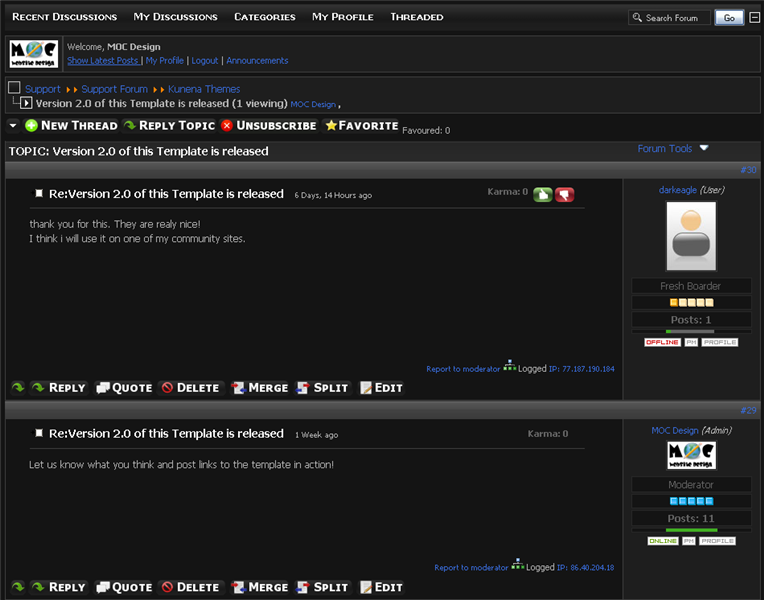Edit the MOC Design post #29

pos(381,587)
